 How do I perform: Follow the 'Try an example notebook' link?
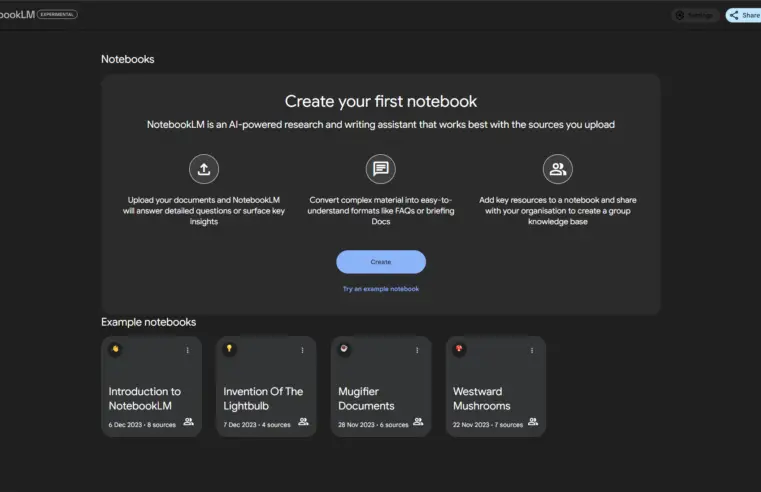pos(380,289)
